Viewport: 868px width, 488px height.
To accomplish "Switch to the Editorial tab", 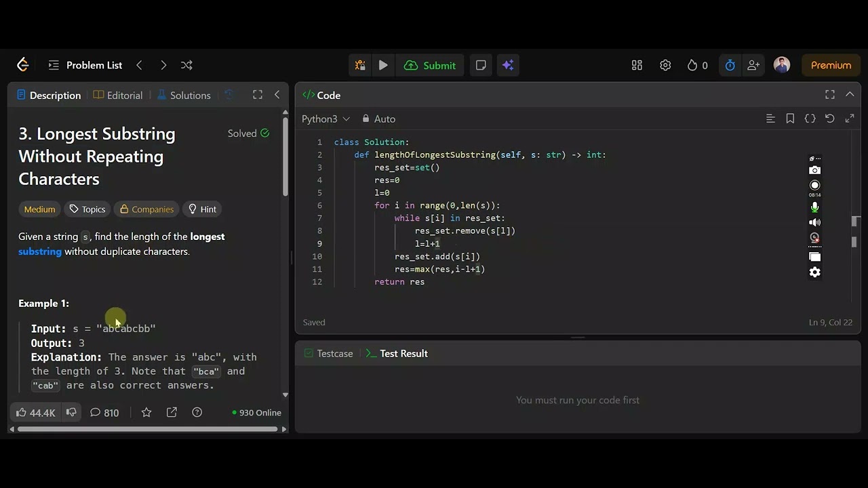I will point(118,95).
